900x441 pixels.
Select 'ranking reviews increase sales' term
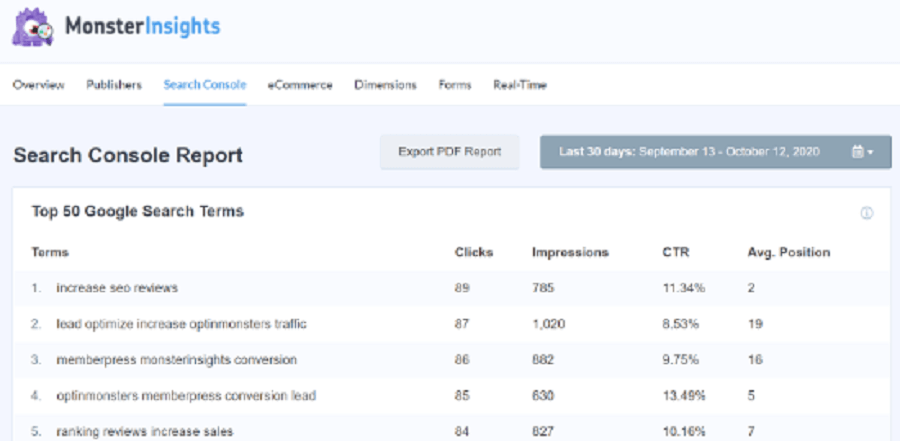[145, 431]
